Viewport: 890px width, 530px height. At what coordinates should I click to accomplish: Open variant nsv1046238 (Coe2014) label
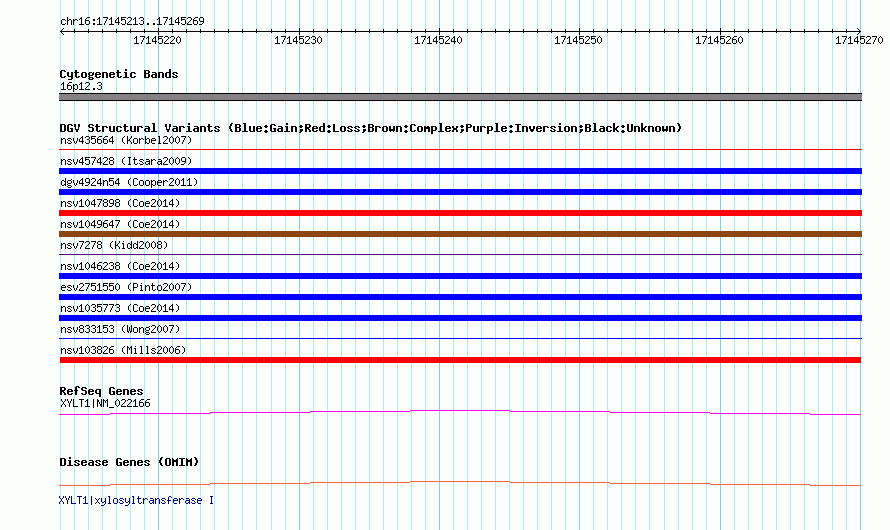pos(120,266)
